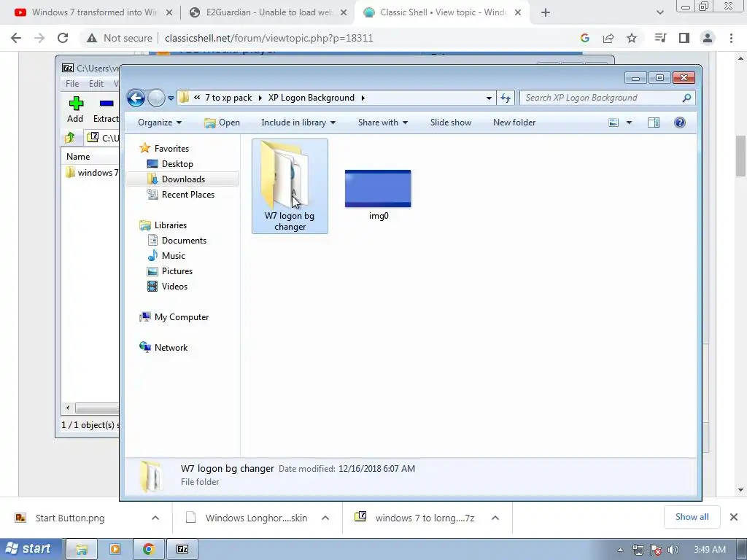Image resolution: width=747 pixels, height=560 pixels.
Task: Open Chrome side panel icon
Action: [x=684, y=38]
